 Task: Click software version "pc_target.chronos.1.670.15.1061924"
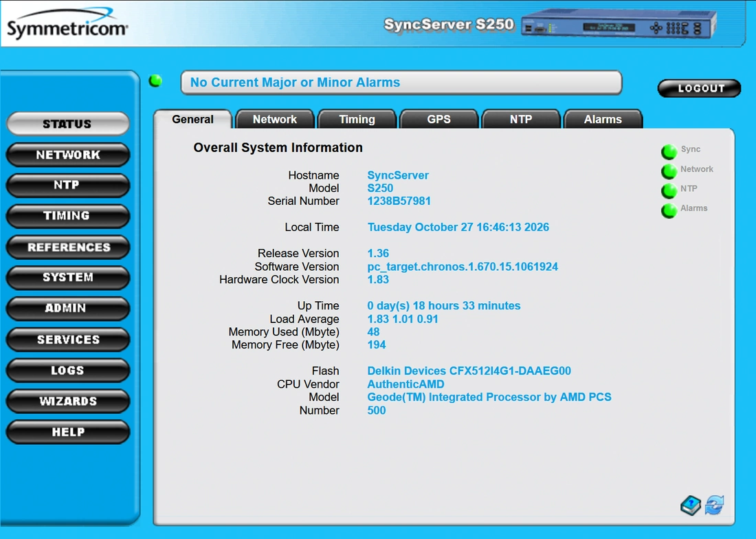pyautogui.click(x=463, y=267)
